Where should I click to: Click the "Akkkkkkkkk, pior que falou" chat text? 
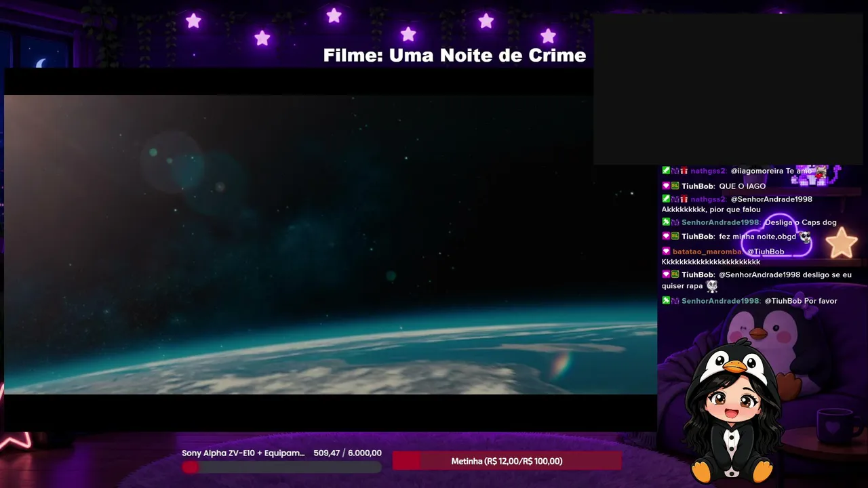tap(711, 209)
